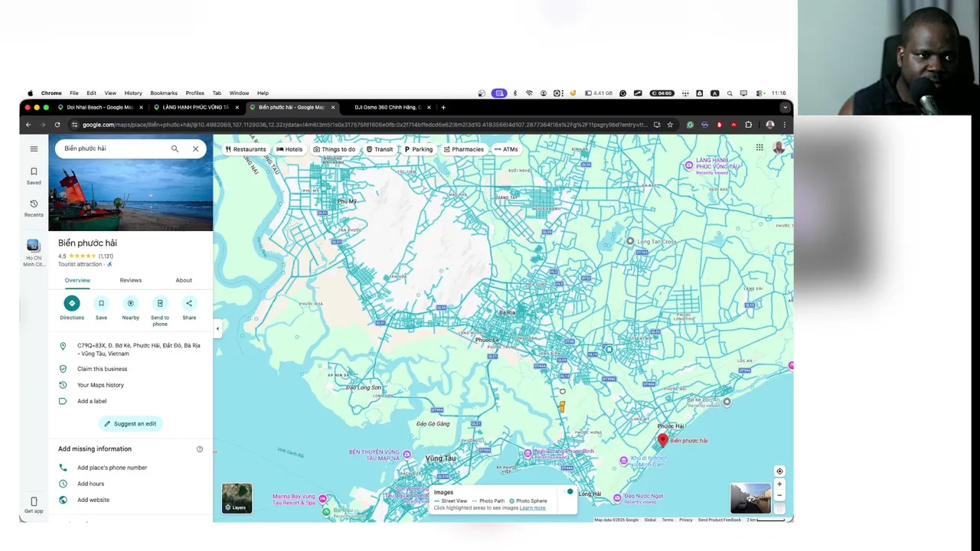
Task: Open Ho Chi Minh City recent item
Action: [x=34, y=253]
